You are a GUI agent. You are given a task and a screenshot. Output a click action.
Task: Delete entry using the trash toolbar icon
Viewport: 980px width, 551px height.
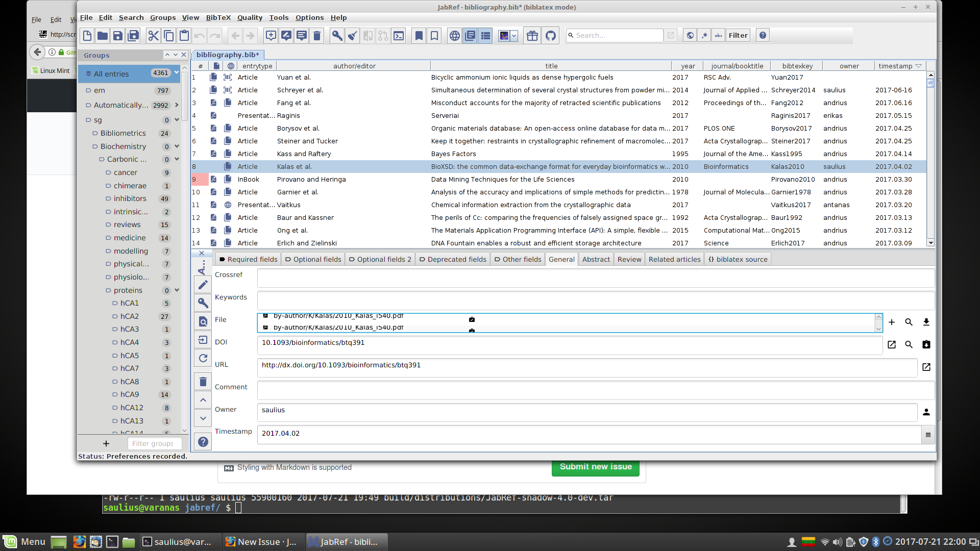coord(317,35)
